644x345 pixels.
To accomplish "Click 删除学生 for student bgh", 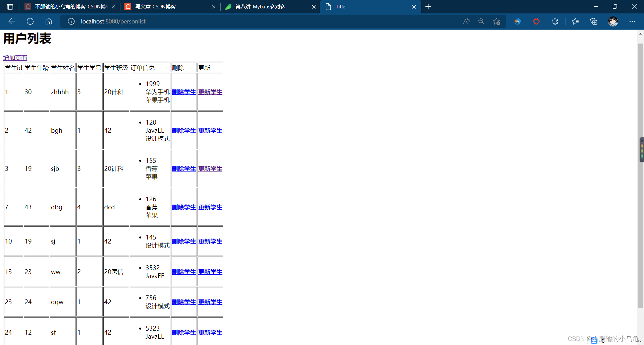I will (x=184, y=131).
